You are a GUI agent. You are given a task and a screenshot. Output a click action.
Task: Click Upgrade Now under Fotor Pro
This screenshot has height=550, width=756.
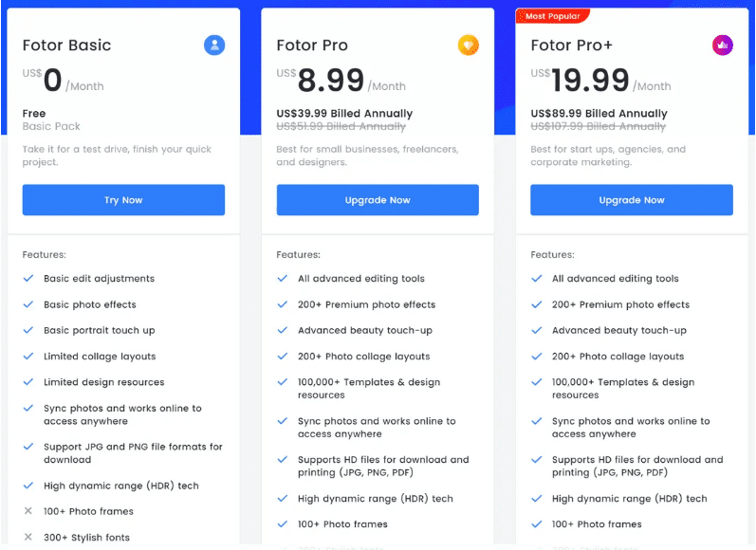[x=378, y=199]
